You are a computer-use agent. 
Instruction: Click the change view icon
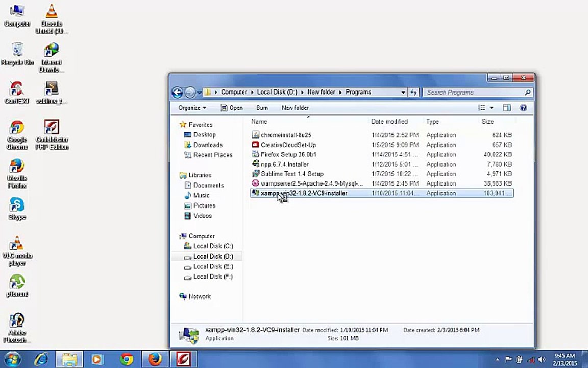(x=481, y=108)
